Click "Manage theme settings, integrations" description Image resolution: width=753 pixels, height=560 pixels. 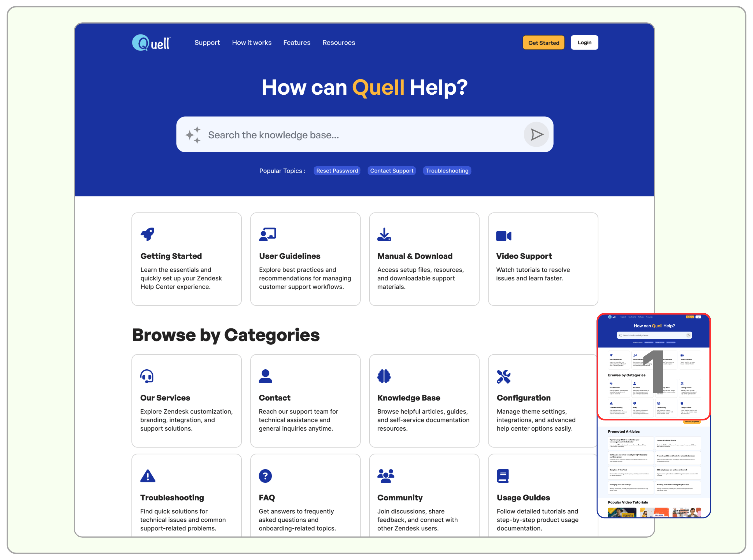[536, 420]
